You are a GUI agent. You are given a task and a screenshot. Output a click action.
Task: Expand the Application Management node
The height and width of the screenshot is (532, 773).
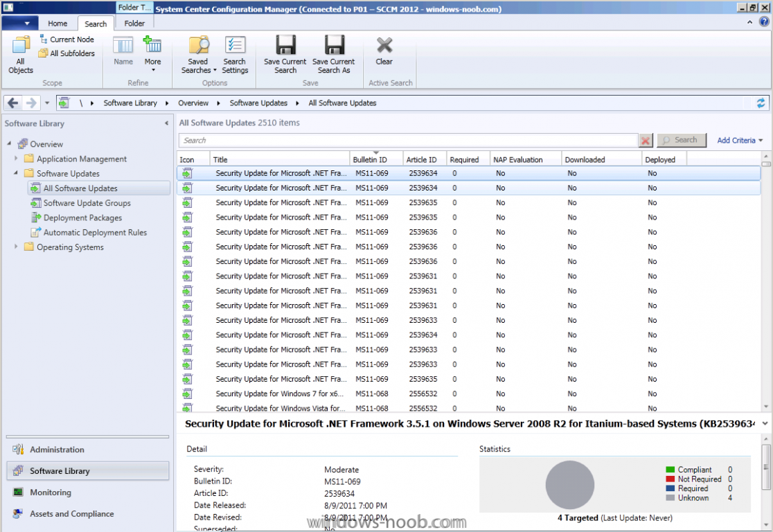(16, 158)
